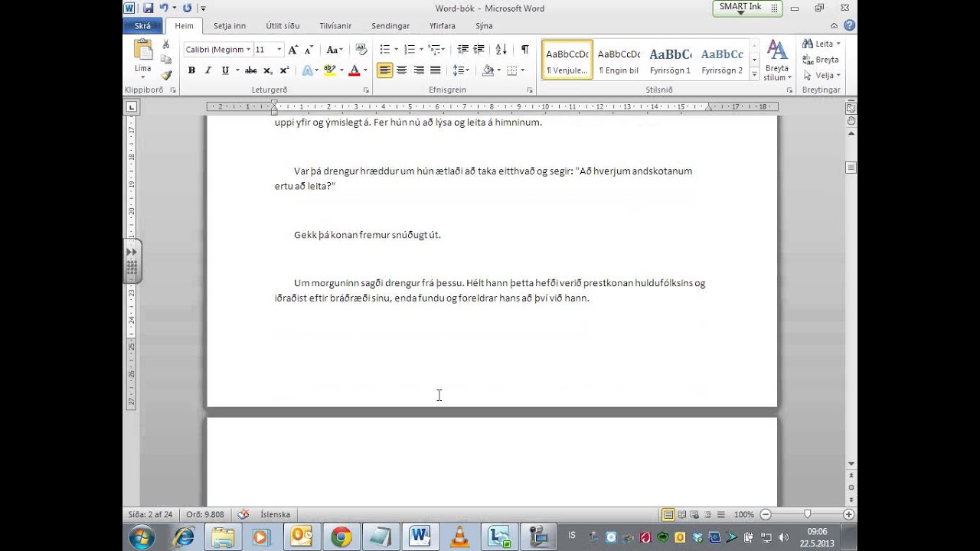This screenshot has height=551, width=980.
Task: Switch to the Útlit síðu tab
Action: 283,25
